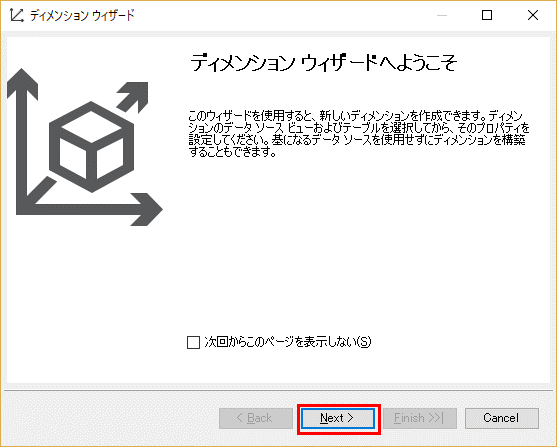Click the diagonal arrow above the cube
This screenshot has height=447, width=557.
click(133, 97)
